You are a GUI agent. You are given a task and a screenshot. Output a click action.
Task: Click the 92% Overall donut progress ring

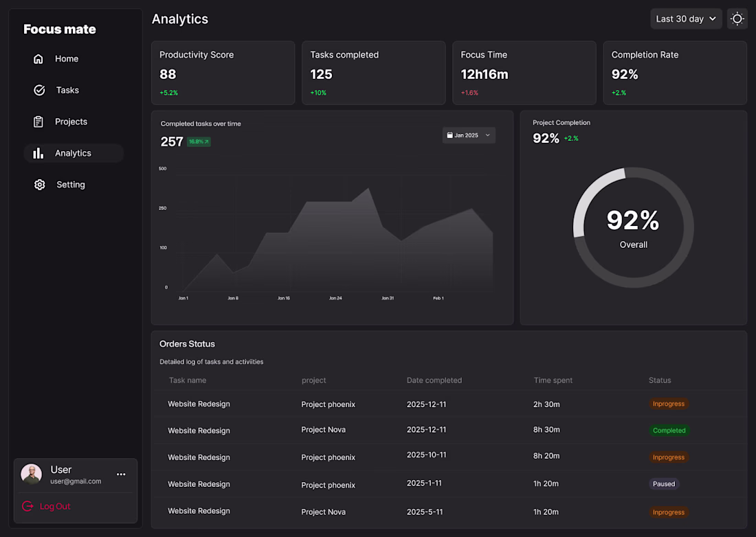point(633,227)
